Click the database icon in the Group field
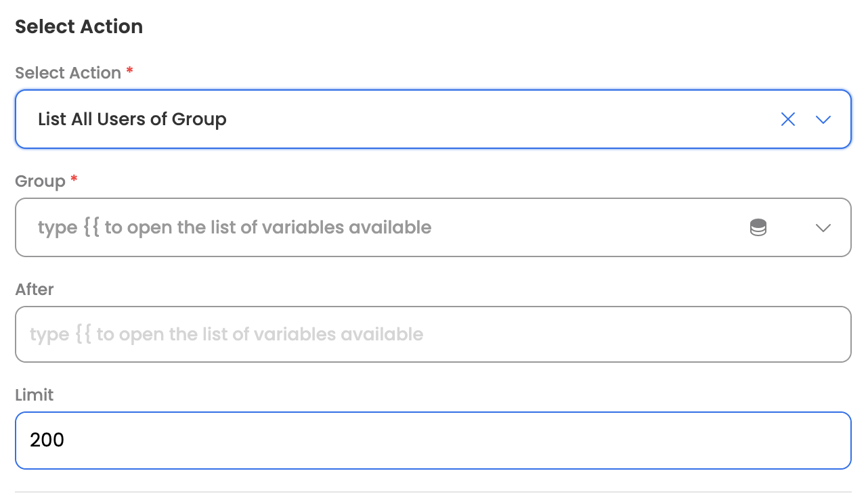 tap(758, 227)
